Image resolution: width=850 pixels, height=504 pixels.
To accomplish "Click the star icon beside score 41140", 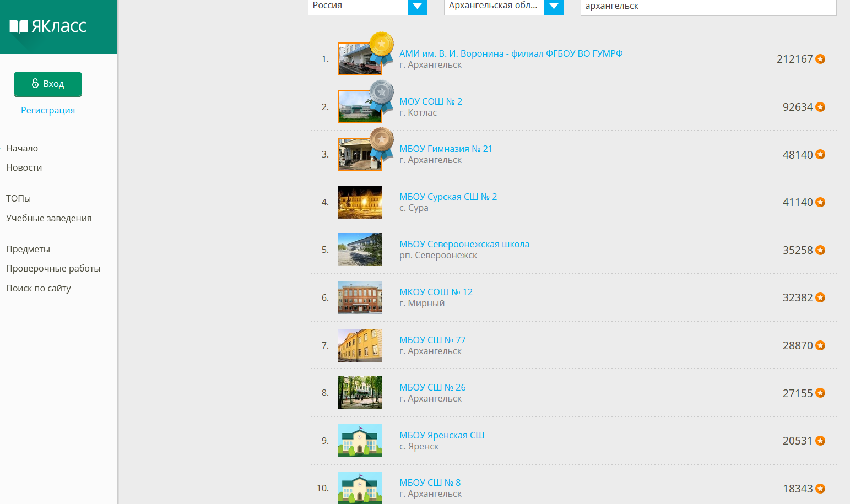I will 820,202.
